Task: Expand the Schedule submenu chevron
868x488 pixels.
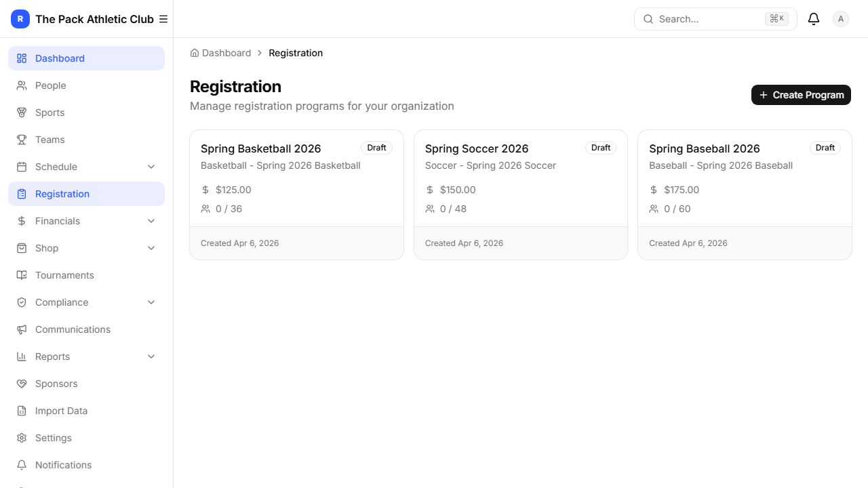Action: (x=151, y=167)
